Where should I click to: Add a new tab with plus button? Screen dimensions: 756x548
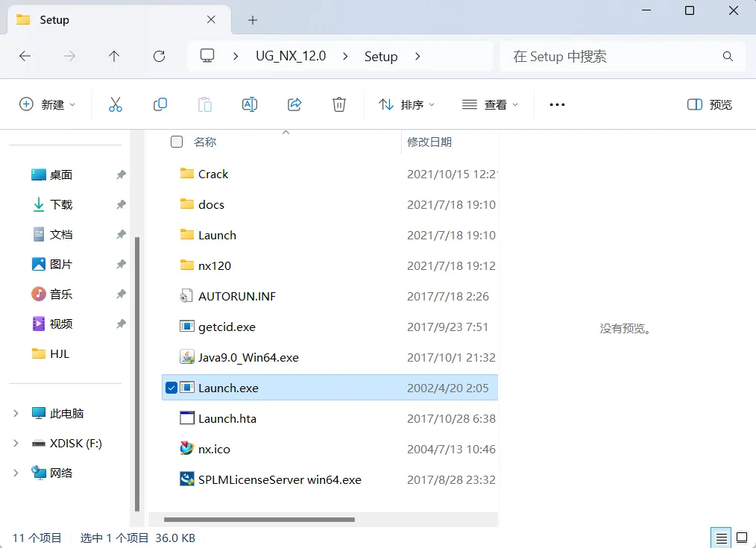pos(253,20)
